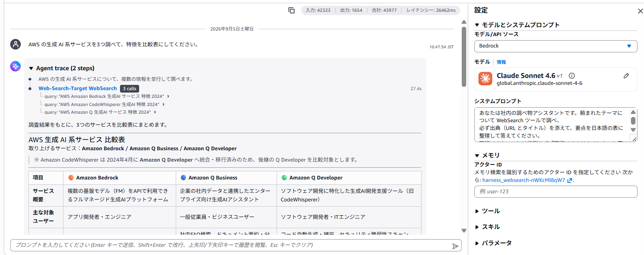Open the Web-Search-Target WebSearch link
The height and width of the screenshot is (255, 644).
click(78, 88)
